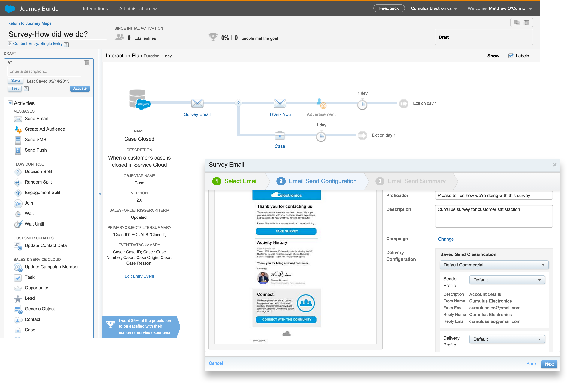Select the Decision Split node on canvas
The width and height of the screenshot is (573, 392).
pyautogui.click(x=238, y=103)
